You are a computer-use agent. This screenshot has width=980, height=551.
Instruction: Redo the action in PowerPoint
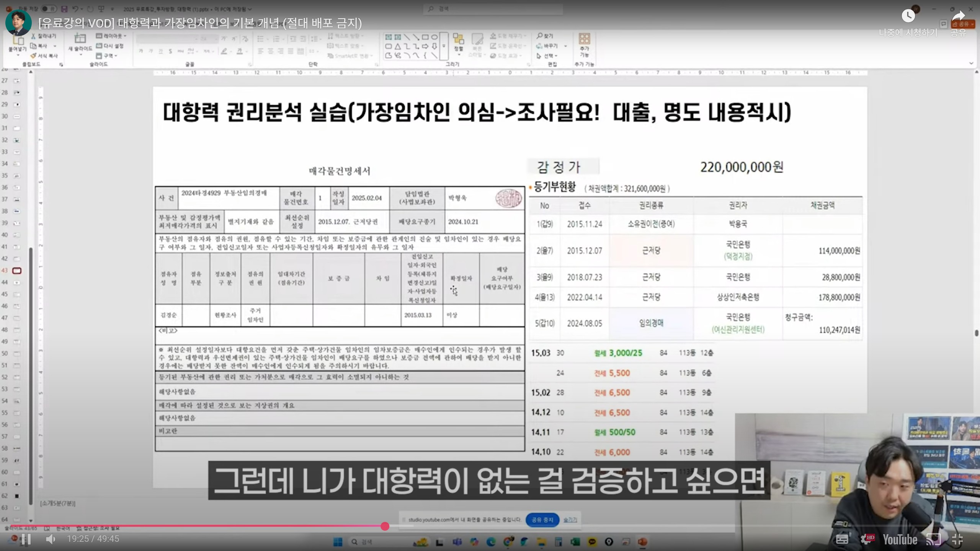(90, 8)
